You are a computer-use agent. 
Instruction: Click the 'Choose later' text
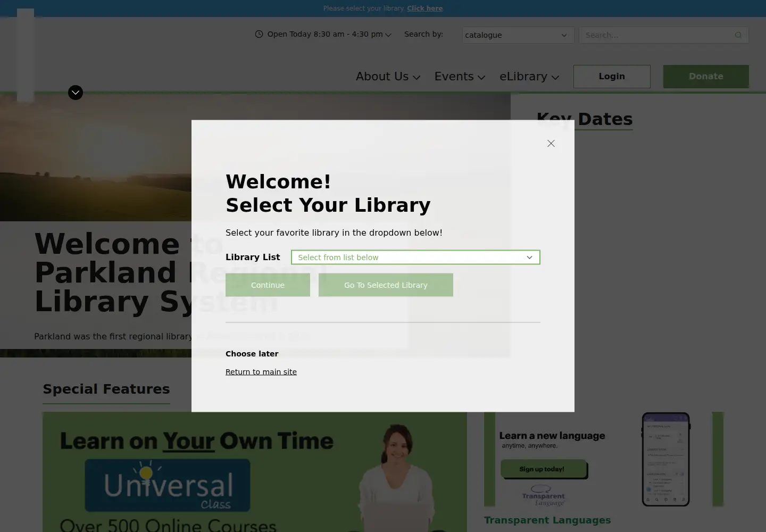tap(252, 354)
